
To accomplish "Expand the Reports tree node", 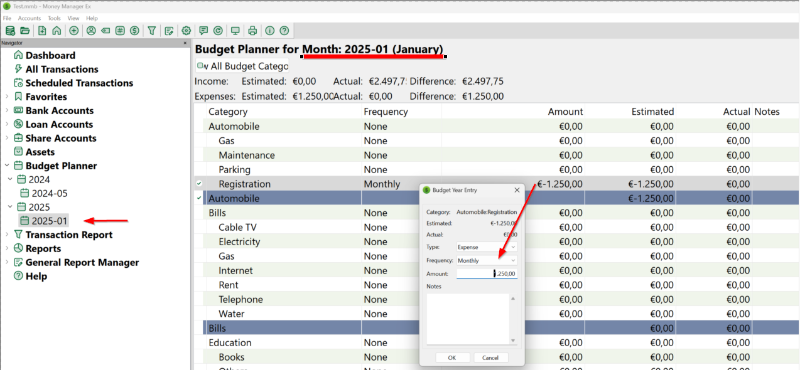I will coord(7,248).
